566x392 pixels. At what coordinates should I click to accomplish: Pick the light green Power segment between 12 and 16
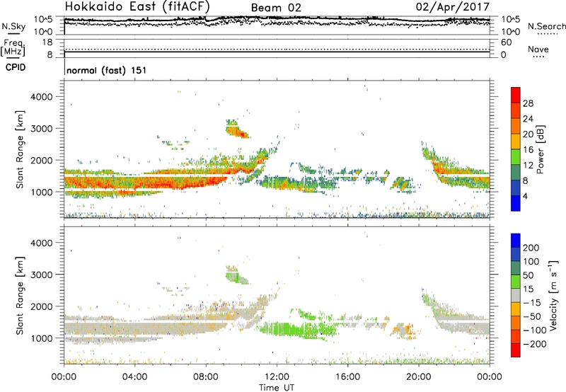tap(516, 156)
